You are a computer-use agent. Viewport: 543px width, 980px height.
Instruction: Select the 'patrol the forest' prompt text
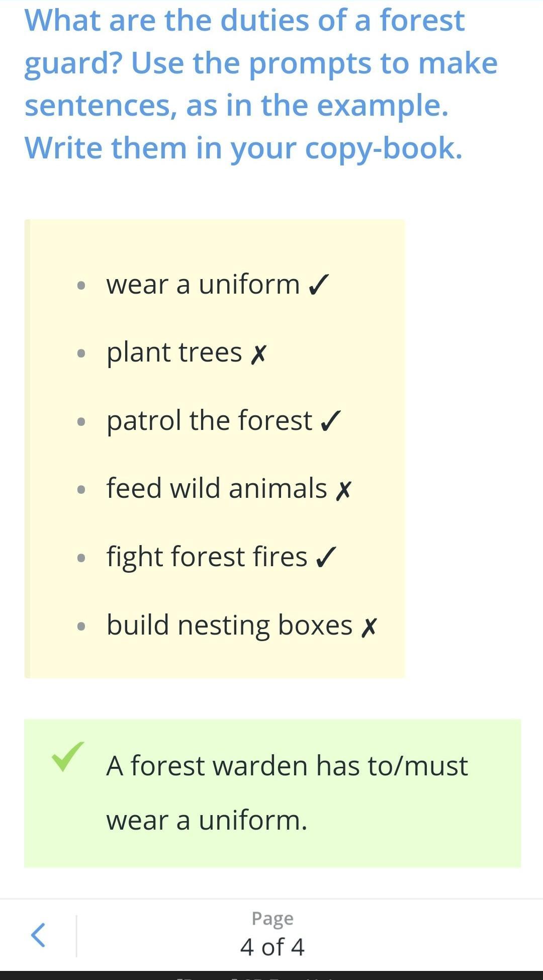click(209, 421)
